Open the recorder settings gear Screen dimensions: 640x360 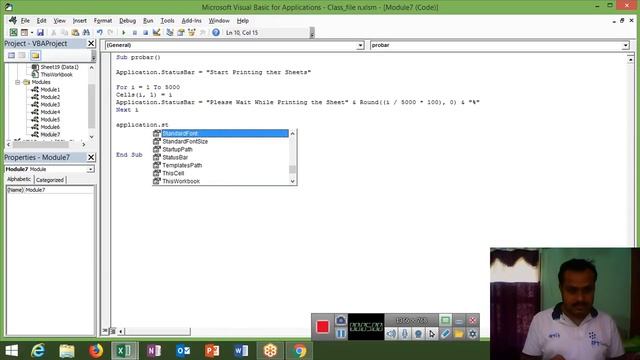pyautogui.click(x=472, y=333)
